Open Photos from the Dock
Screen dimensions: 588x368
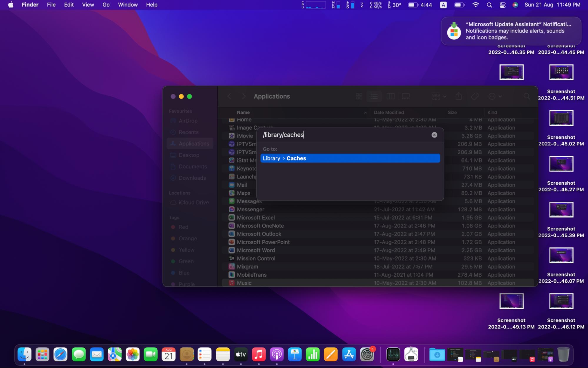coord(133,354)
